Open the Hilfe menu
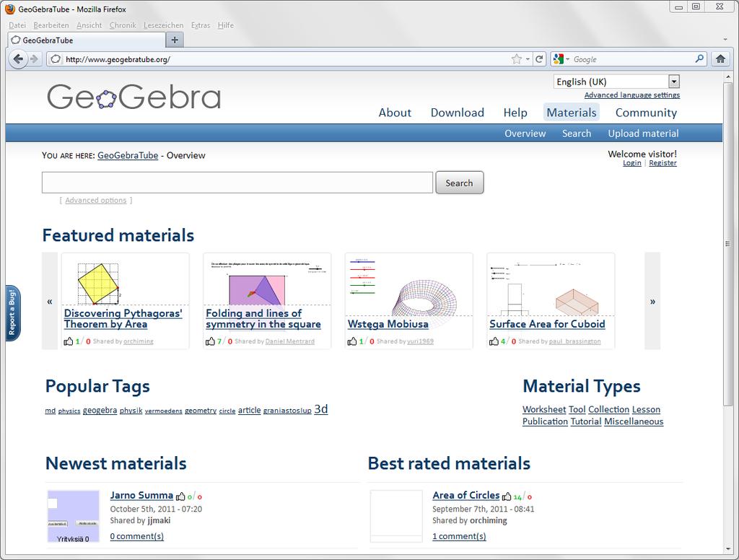739x560 pixels. click(x=226, y=25)
